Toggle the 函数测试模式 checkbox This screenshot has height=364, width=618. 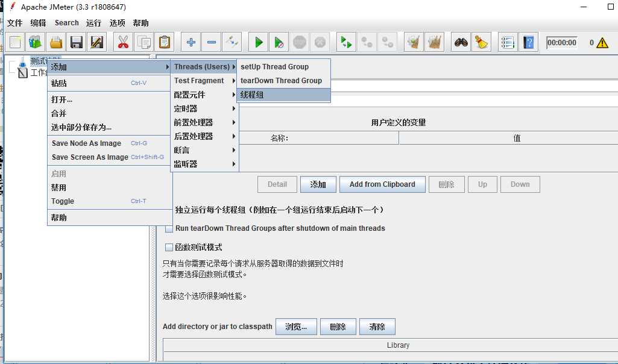click(x=169, y=248)
